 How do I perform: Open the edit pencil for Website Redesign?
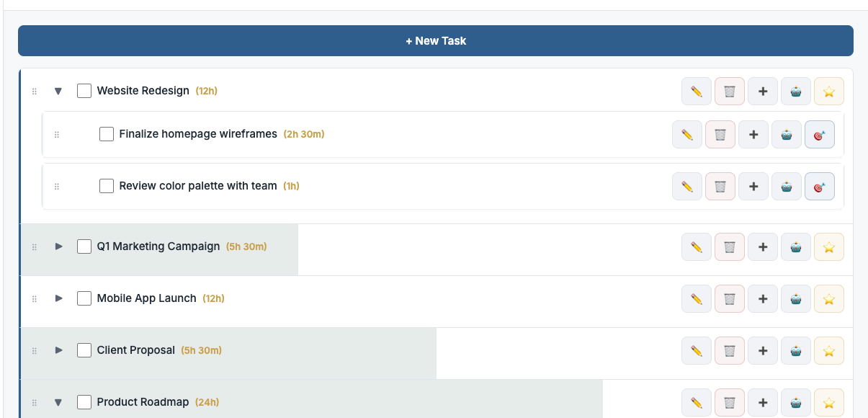[696, 91]
